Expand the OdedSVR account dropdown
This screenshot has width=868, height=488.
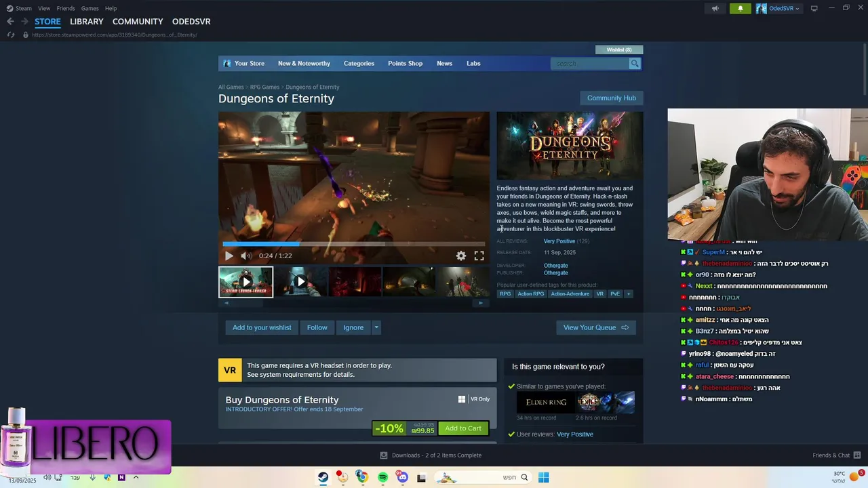[x=797, y=9]
